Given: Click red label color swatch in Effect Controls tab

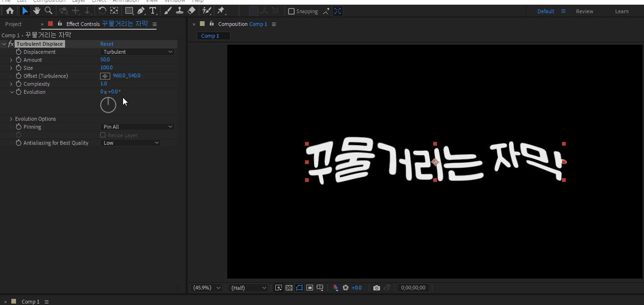Looking at the screenshot, I should [50, 24].
